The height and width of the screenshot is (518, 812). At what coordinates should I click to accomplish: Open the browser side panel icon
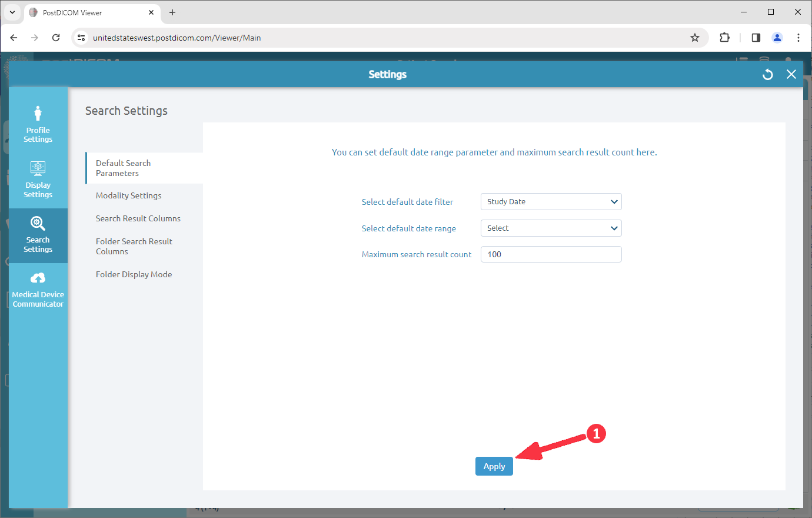(x=756, y=37)
